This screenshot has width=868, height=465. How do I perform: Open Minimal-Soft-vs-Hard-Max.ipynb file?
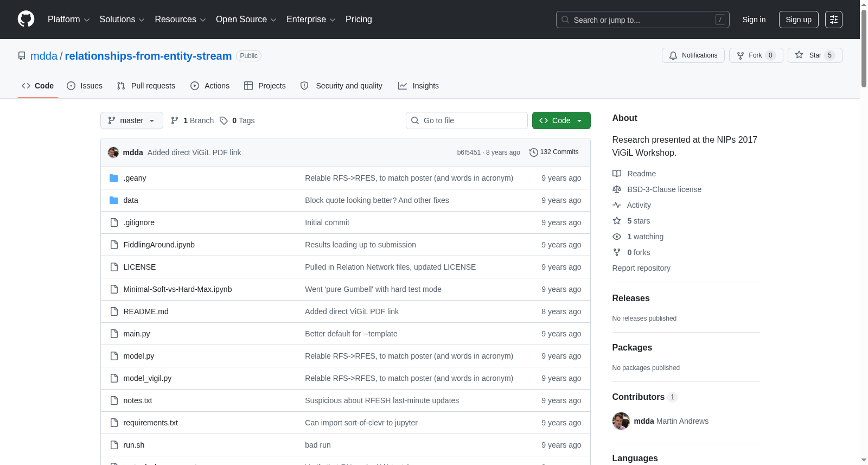(177, 289)
